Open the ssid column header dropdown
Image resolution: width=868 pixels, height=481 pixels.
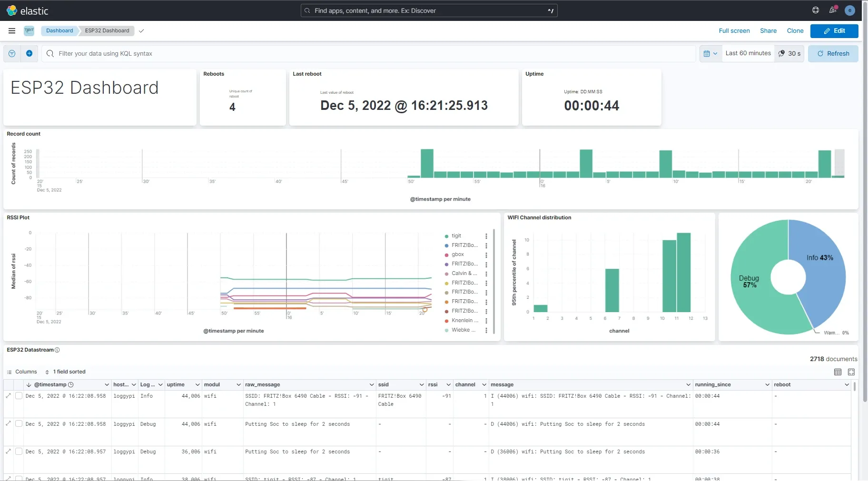click(x=422, y=385)
